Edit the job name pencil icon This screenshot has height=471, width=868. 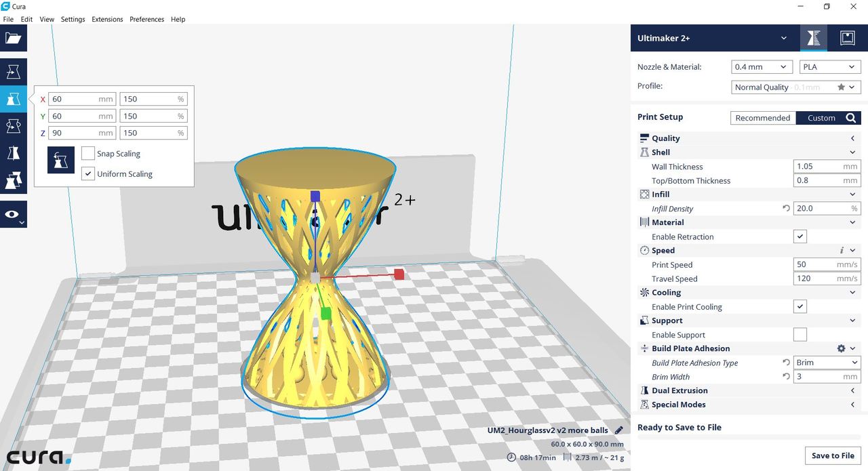[x=618, y=430]
